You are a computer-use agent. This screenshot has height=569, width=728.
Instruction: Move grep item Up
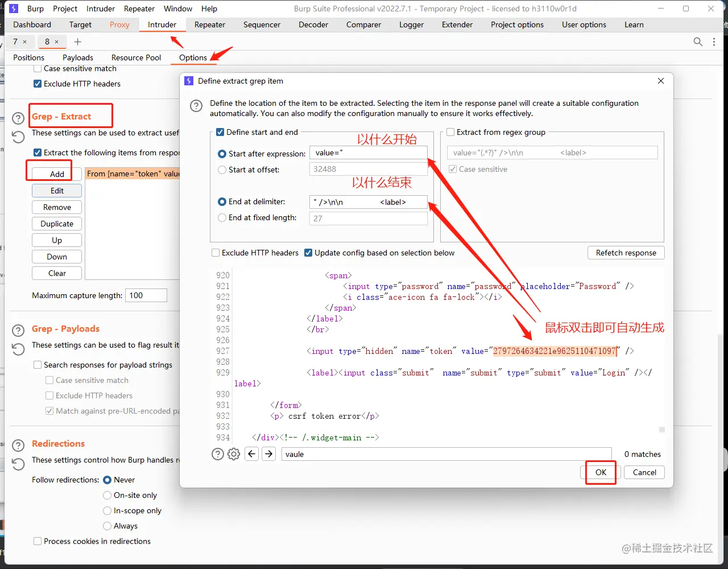click(x=57, y=240)
